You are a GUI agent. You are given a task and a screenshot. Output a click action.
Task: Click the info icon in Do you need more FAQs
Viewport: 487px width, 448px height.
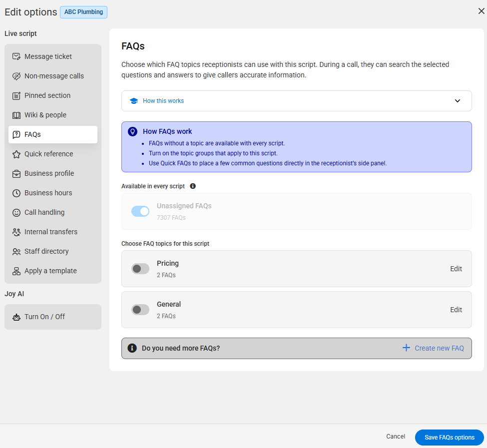(x=132, y=348)
